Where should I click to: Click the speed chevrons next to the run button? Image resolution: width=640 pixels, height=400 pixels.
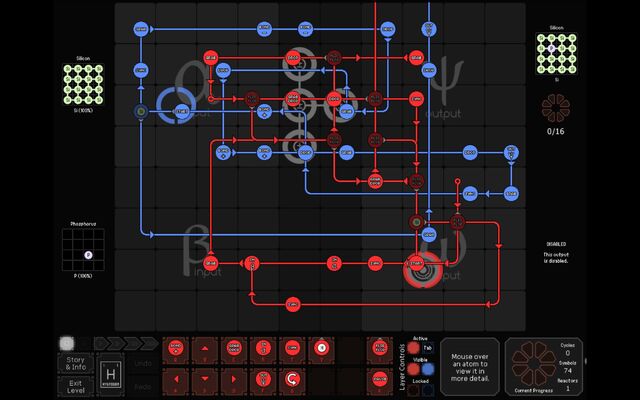[126, 344]
